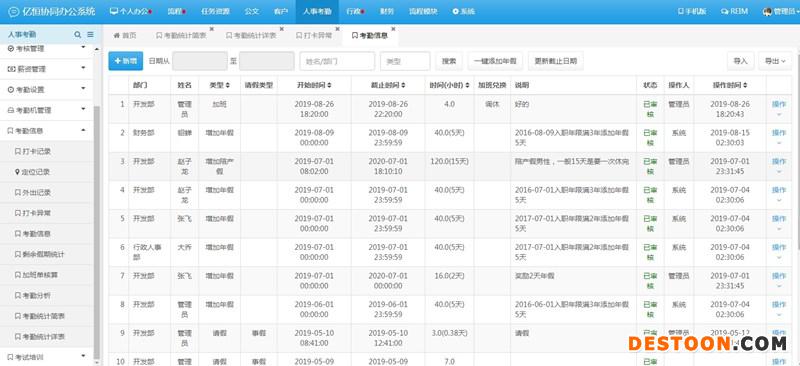
Task: Open 流程模块 in top navigation
Action: pyautogui.click(x=423, y=11)
